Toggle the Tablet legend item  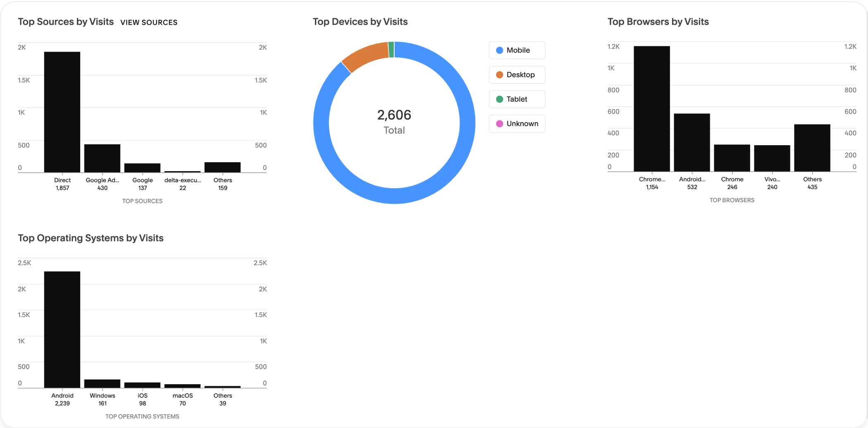point(517,99)
